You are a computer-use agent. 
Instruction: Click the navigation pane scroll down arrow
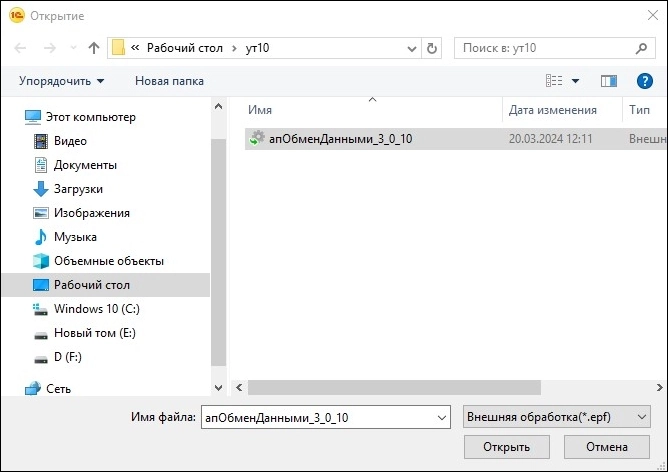[219, 388]
